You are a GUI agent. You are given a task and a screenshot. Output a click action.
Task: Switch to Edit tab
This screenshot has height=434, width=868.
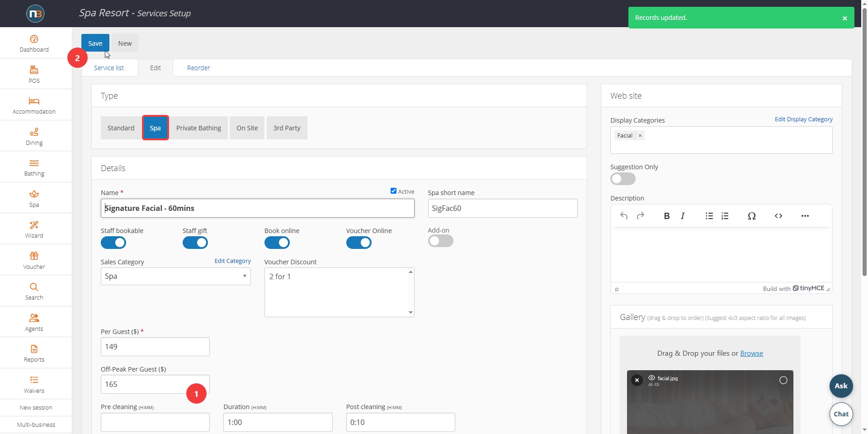coord(156,68)
